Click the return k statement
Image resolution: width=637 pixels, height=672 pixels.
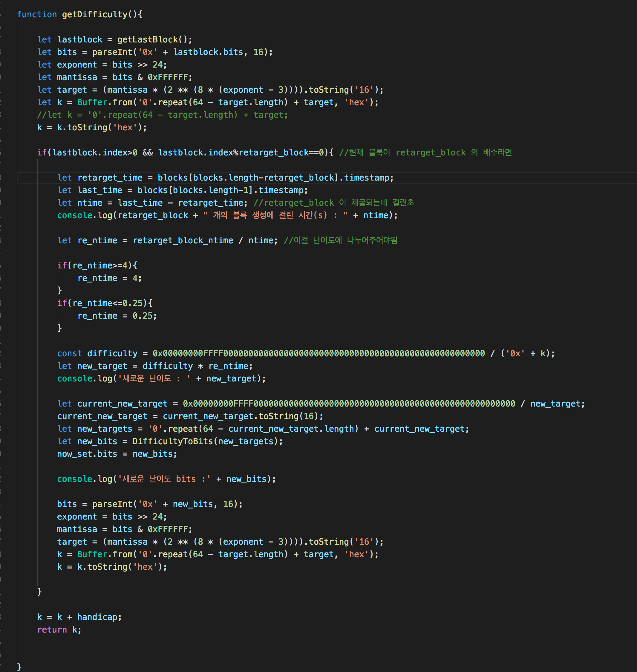coord(59,630)
